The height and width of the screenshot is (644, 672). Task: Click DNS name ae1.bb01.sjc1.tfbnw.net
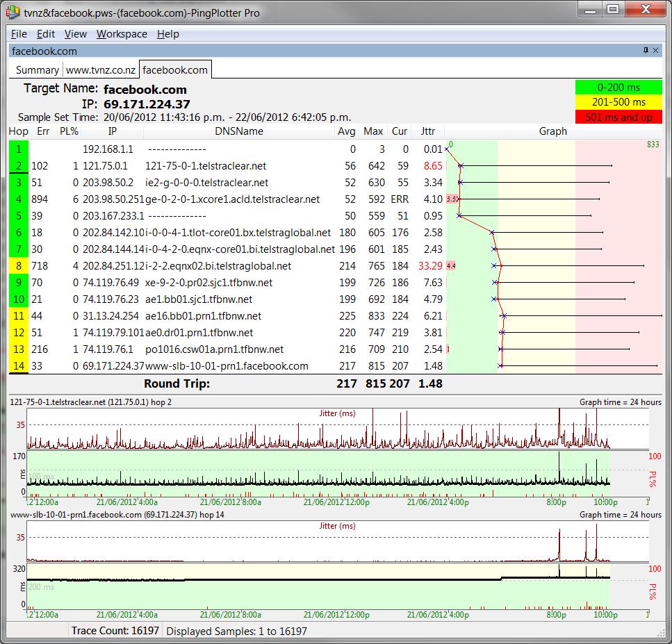(x=199, y=299)
